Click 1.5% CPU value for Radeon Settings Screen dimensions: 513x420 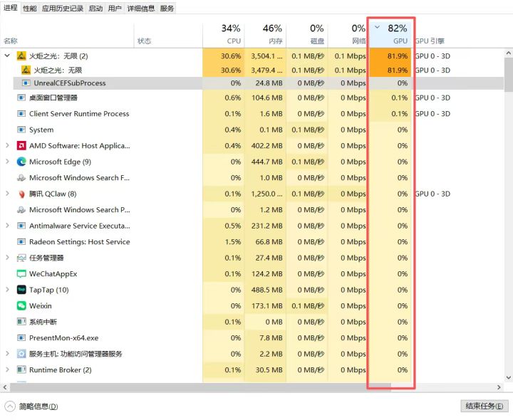232,241
